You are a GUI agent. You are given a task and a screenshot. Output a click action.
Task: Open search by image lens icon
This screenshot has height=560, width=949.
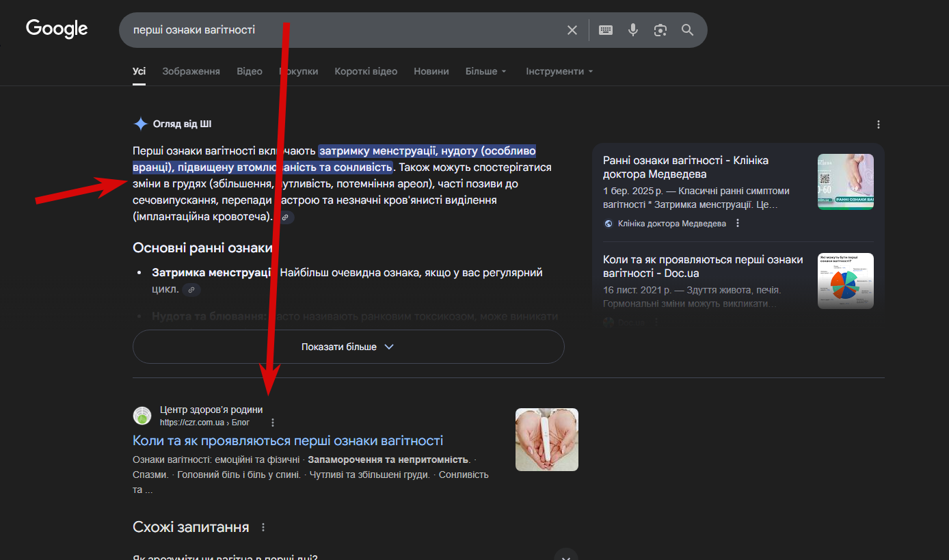[660, 30]
